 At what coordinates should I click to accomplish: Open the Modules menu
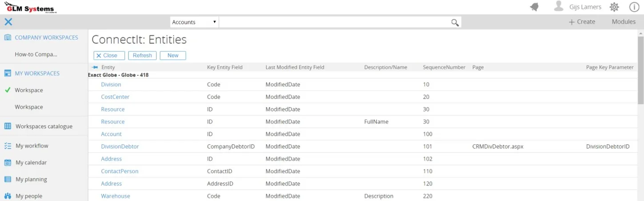pos(623,22)
